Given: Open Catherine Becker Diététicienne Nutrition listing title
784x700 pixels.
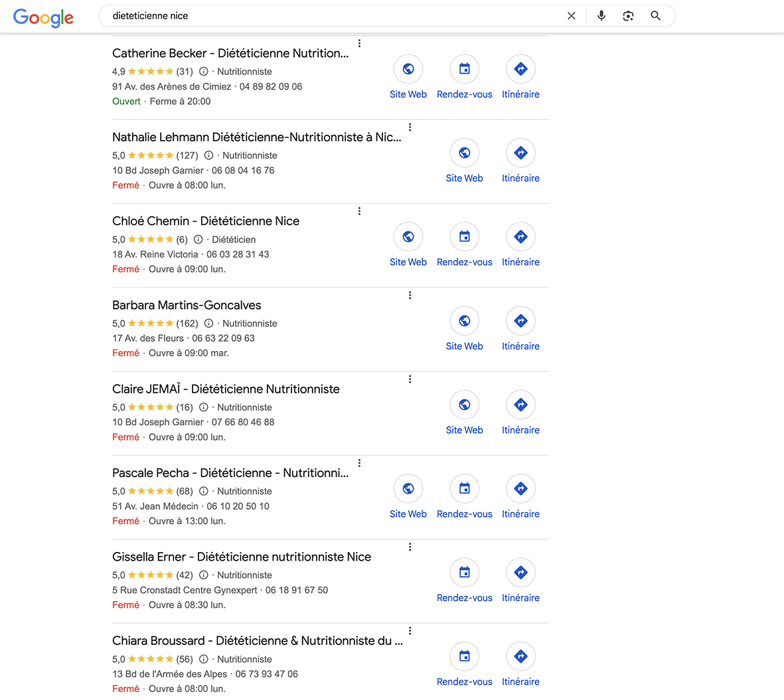Looking at the screenshot, I should (230, 54).
